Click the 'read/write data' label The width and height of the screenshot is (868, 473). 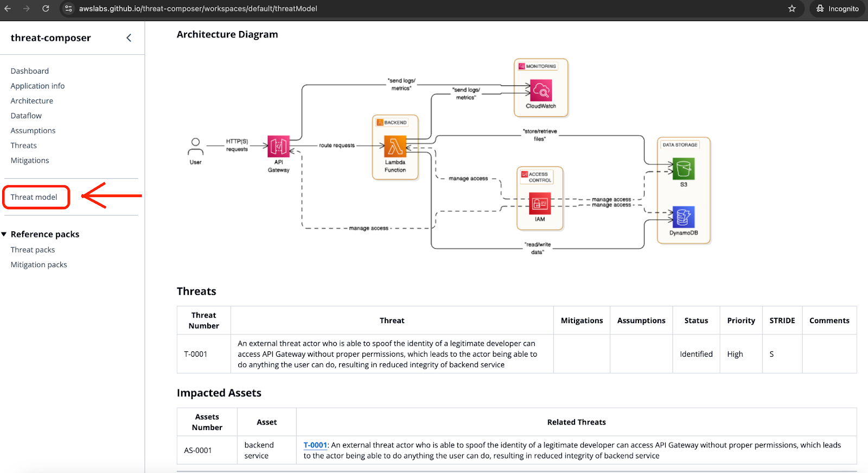pyautogui.click(x=538, y=248)
